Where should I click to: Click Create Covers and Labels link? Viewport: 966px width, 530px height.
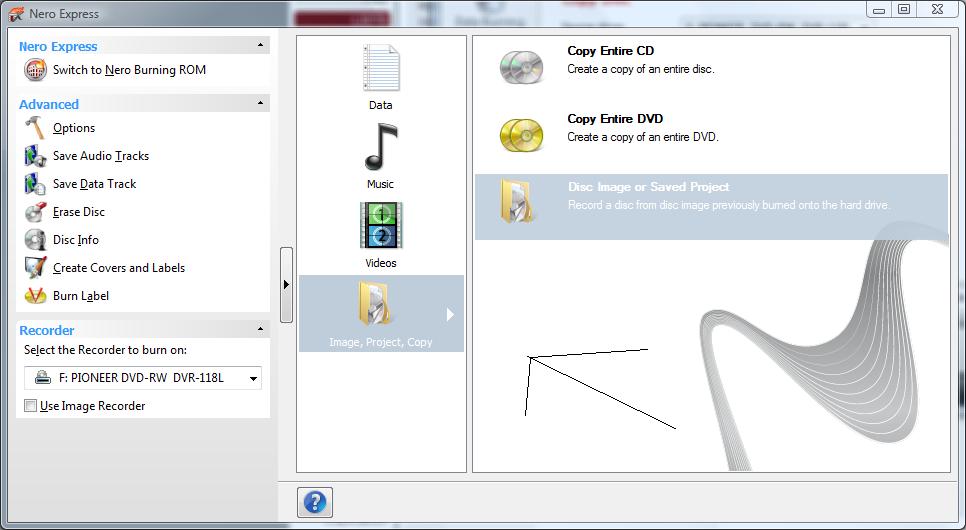coord(119,267)
